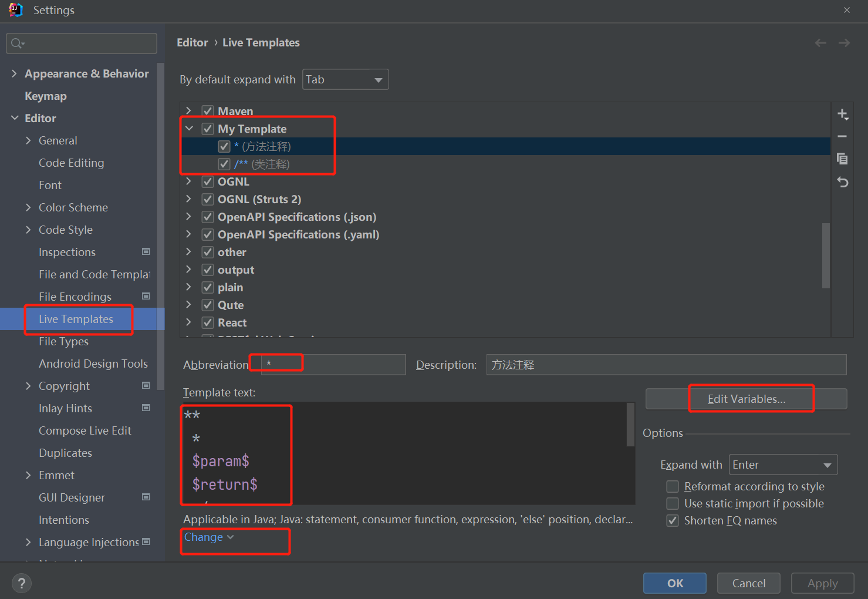Open the Expand with Enter dropdown
The width and height of the screenshot is (868, 599).
coord(783,465)
